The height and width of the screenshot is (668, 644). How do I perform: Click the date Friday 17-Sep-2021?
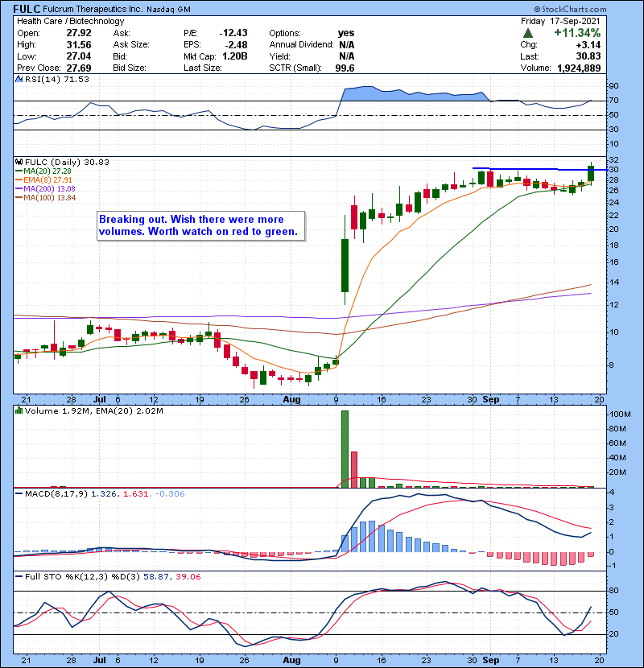pos(560,21)
